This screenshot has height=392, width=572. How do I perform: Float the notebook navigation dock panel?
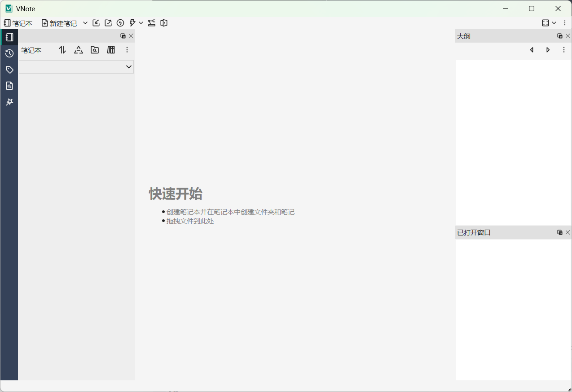tap(123, 36)
